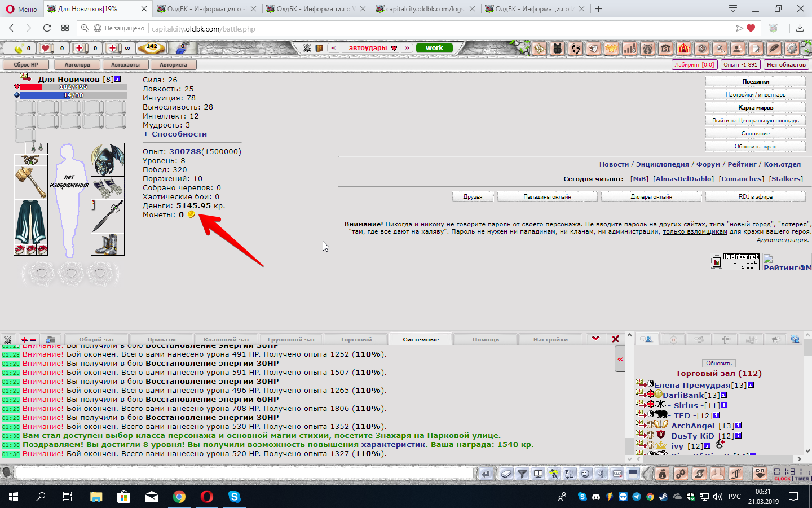812x508 pixels.
Task: Click the bottom bar person silhouette icon
Action: (x=717, y=474)
